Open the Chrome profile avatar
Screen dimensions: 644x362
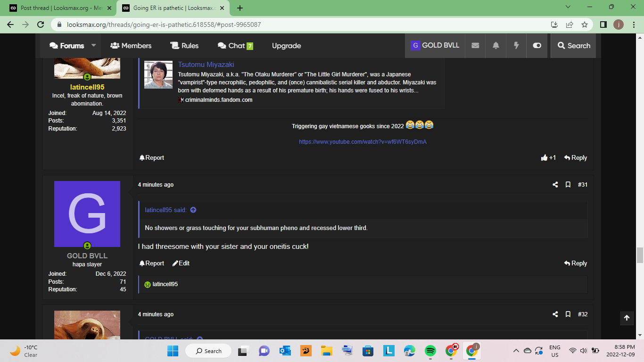[619, 25]
